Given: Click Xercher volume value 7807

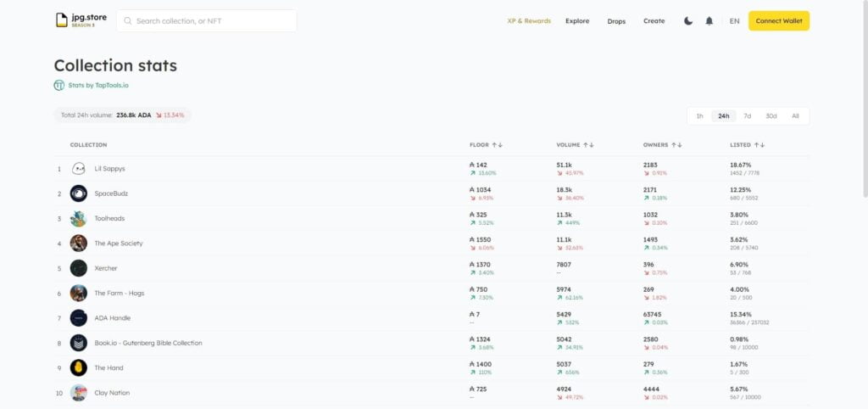Looking at the screenshot, I should pyautogui.click(x=564, y=265).
